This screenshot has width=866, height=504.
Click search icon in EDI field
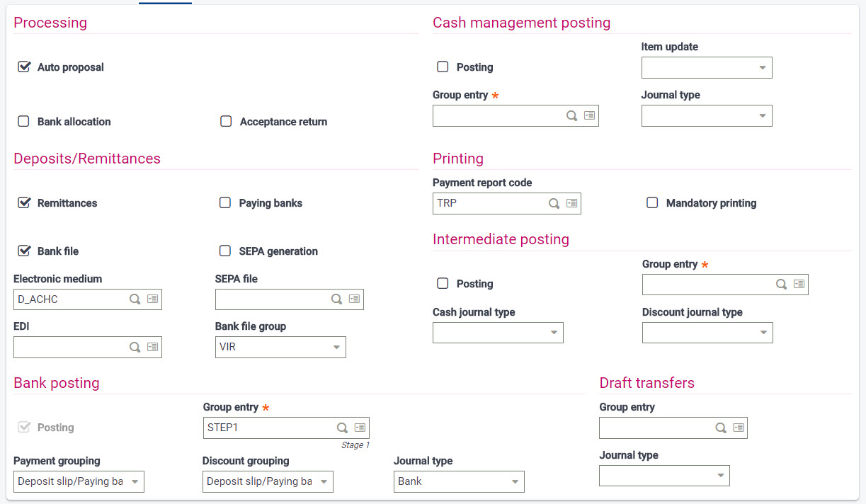pyautogui.click(x=135, y=348)
